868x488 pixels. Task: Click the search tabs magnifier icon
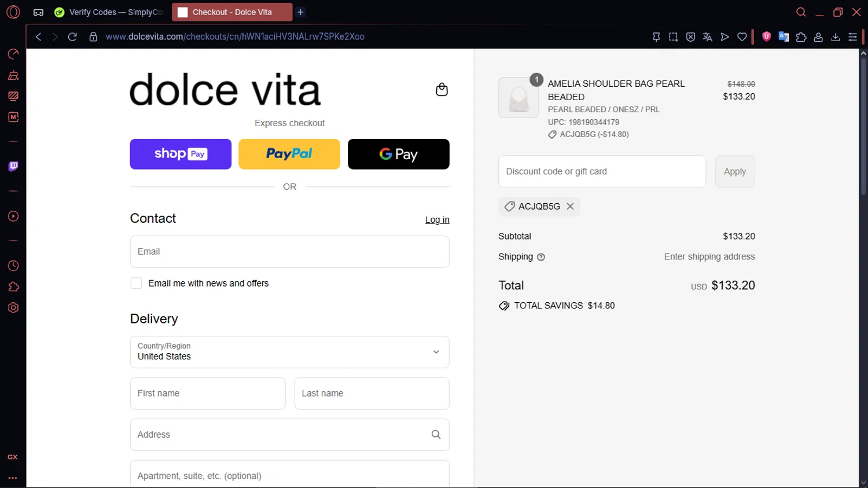point(801,12)
